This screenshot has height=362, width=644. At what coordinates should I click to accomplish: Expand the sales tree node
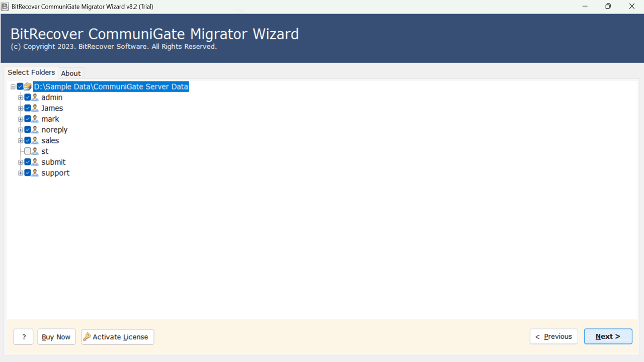point(21,141)
